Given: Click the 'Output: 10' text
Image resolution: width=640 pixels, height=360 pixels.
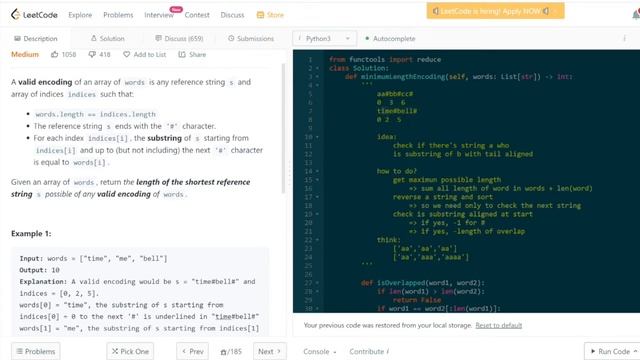Looking at the screenshot, I should pyautogui.click(x=40, y=270).
